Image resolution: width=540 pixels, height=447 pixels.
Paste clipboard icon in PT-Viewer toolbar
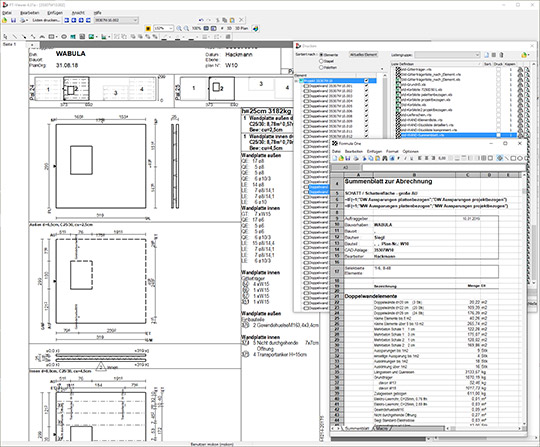point(232,20)
